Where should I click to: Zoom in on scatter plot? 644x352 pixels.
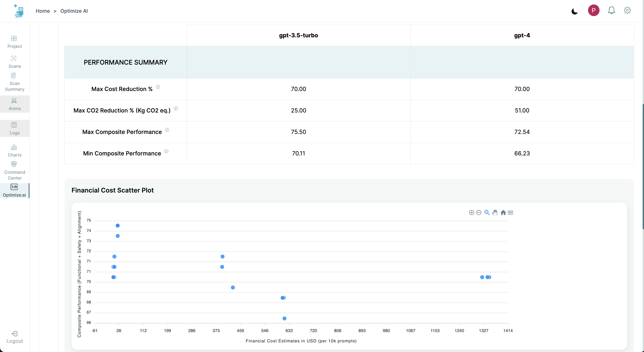471,212
